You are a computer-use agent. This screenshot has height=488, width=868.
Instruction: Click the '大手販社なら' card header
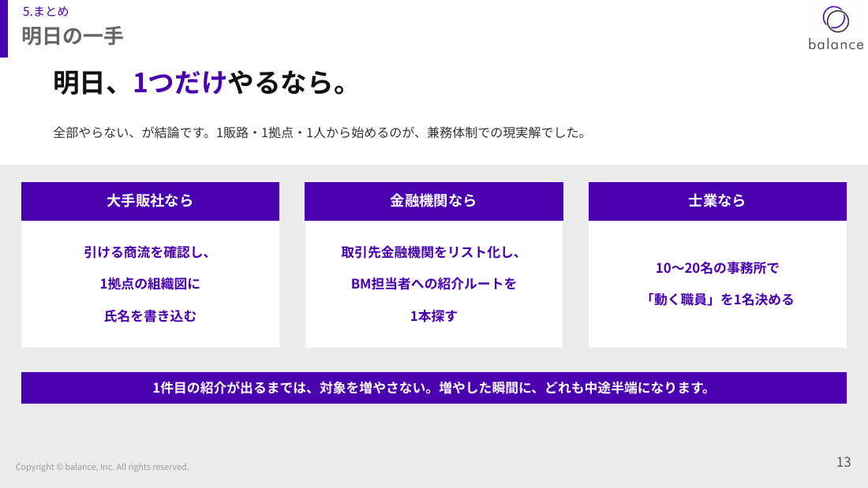pos(150,201)
